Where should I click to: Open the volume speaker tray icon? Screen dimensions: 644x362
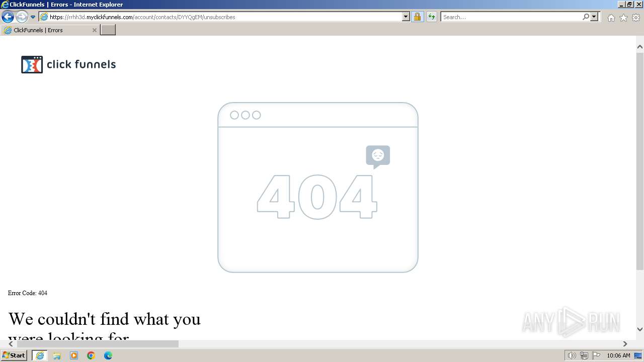pyautogui.click(x=572, y=355)
